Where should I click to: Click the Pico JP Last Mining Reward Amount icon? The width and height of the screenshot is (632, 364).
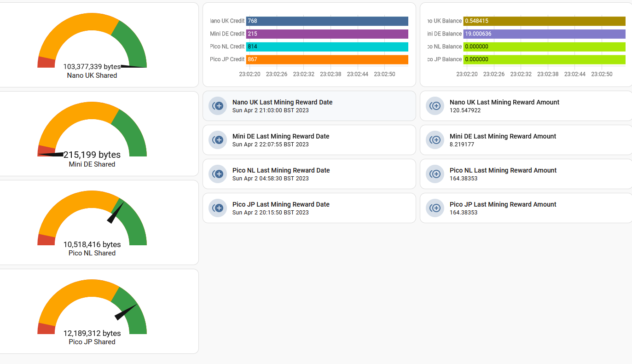pos(435,208)
